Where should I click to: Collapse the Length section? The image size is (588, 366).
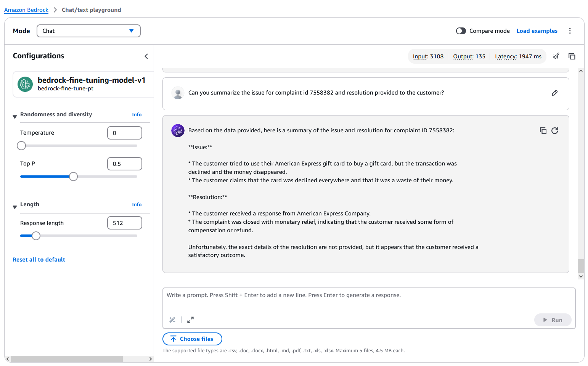coord(15,207)
